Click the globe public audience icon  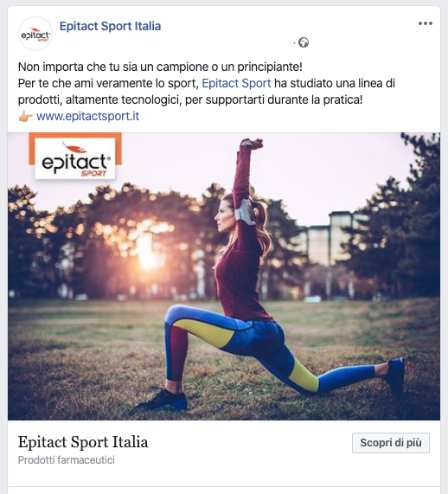(304, 42)
